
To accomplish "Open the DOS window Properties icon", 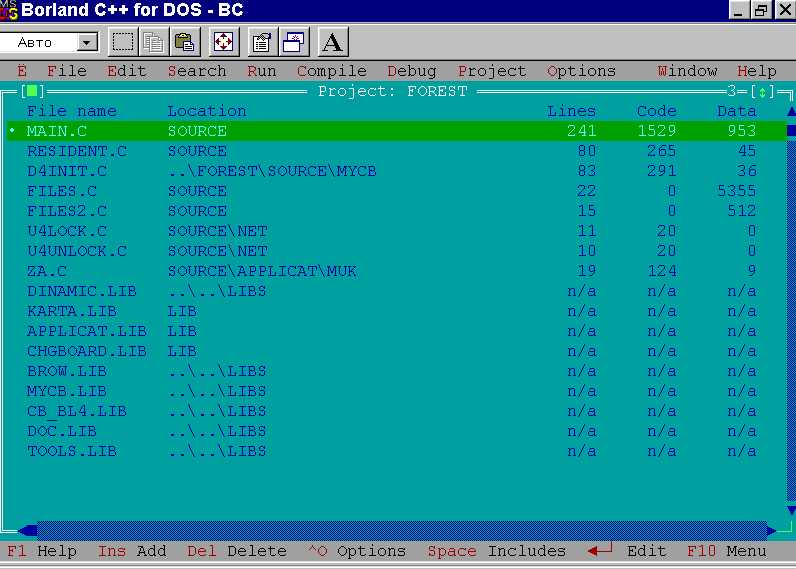I will (261, 42).
